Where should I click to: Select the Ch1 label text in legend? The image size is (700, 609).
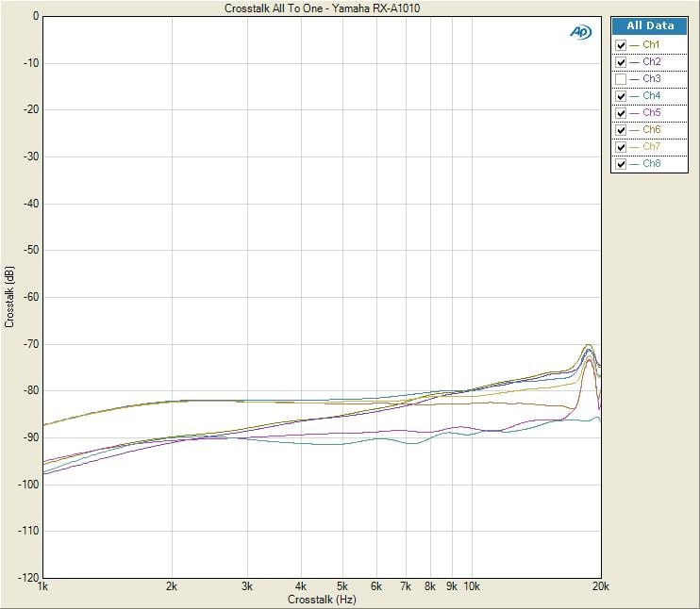pyautogui.click(x=651, y=45)
